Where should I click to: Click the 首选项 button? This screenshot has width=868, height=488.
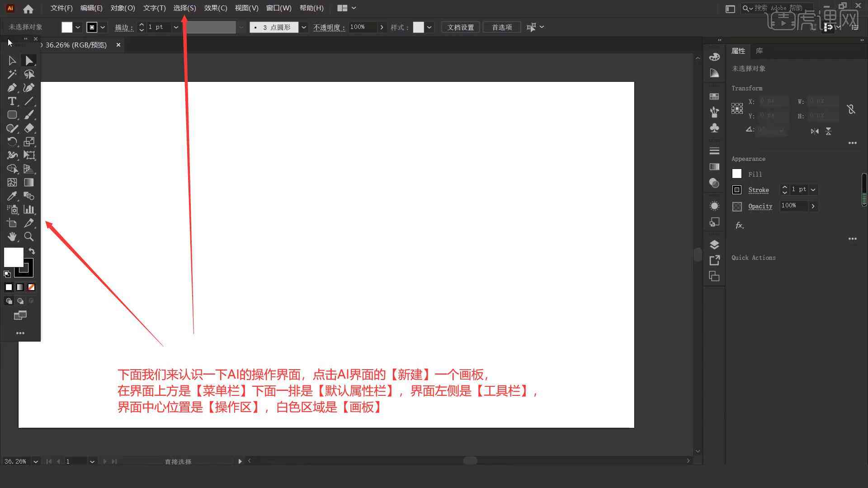(501, 27)
